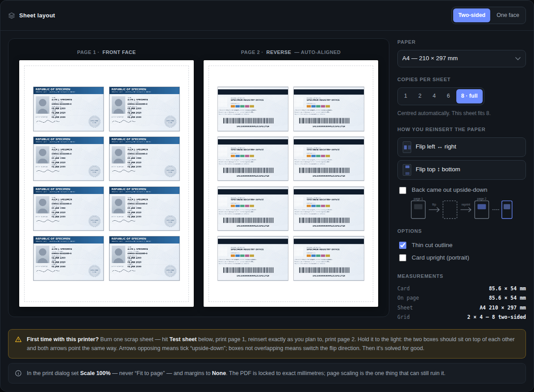Select top-left reverse card on page 2
Viewport: 534px width, 392px height.
[x=253, y=109]
